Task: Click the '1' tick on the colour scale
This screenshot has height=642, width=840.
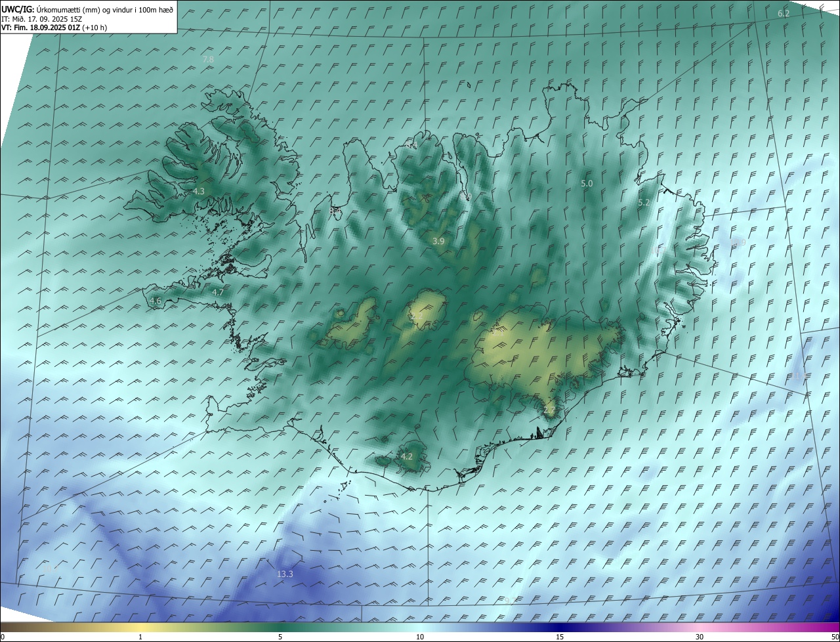Action: [x=140, y=637]
